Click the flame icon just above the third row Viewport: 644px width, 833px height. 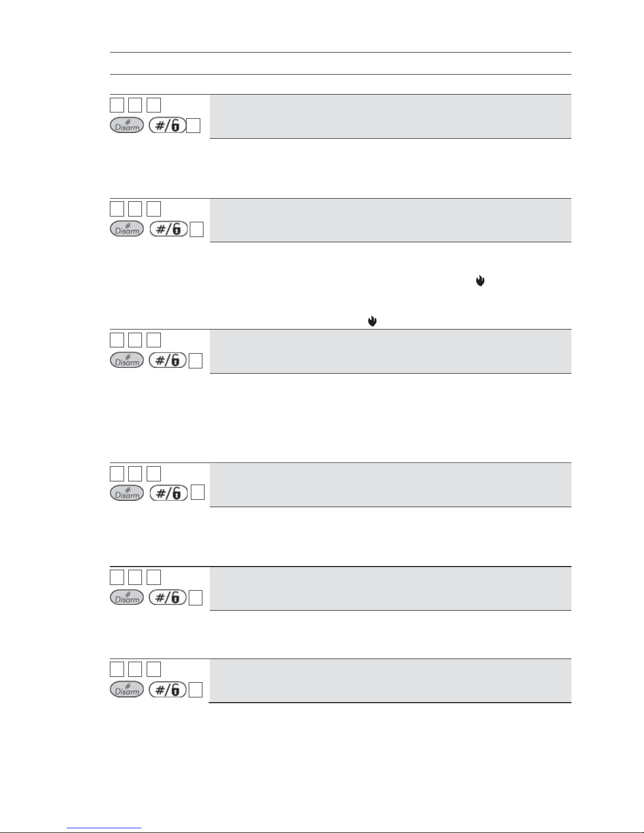click(372, 321)
